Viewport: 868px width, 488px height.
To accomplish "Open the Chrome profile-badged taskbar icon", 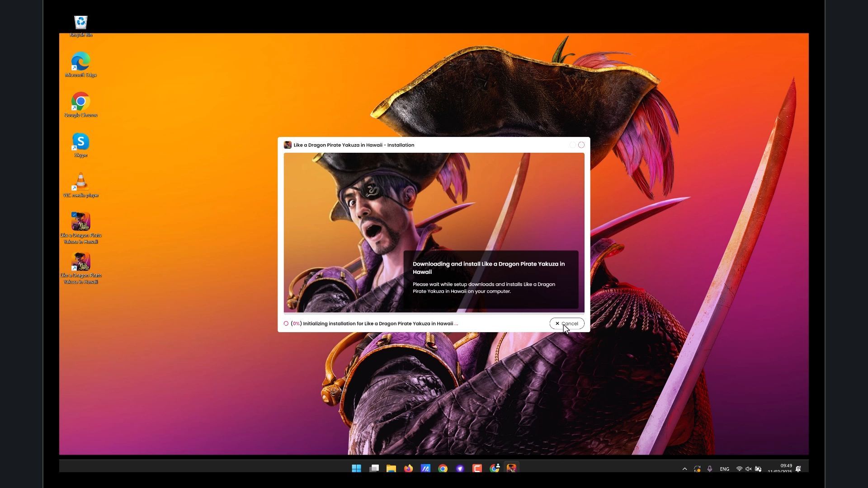I will click(495, 469).
